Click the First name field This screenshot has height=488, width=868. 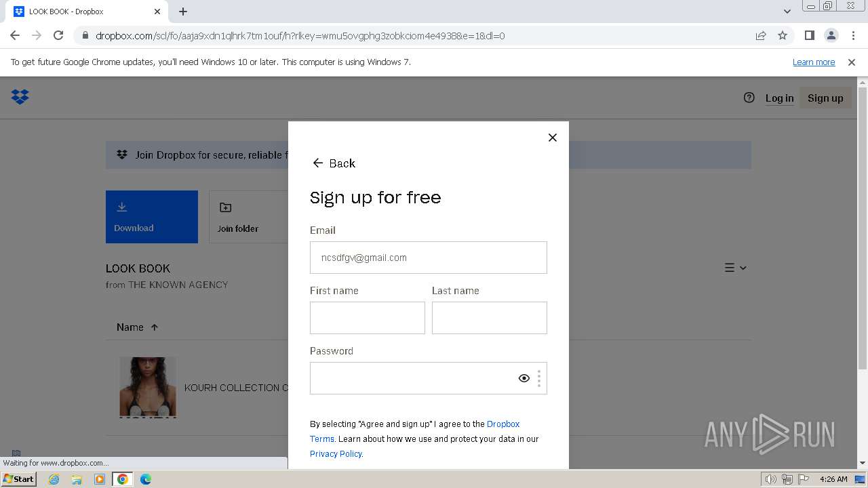coord(367,318)
